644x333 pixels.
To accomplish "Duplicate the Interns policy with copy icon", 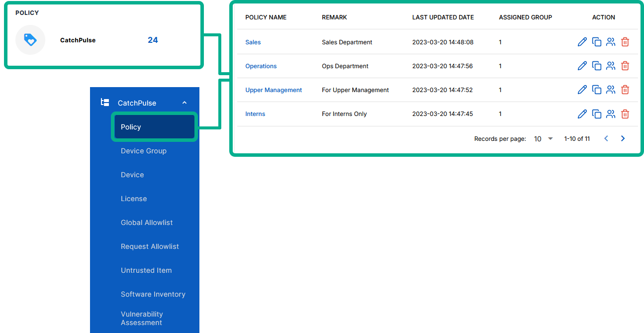I will point(597,114).
